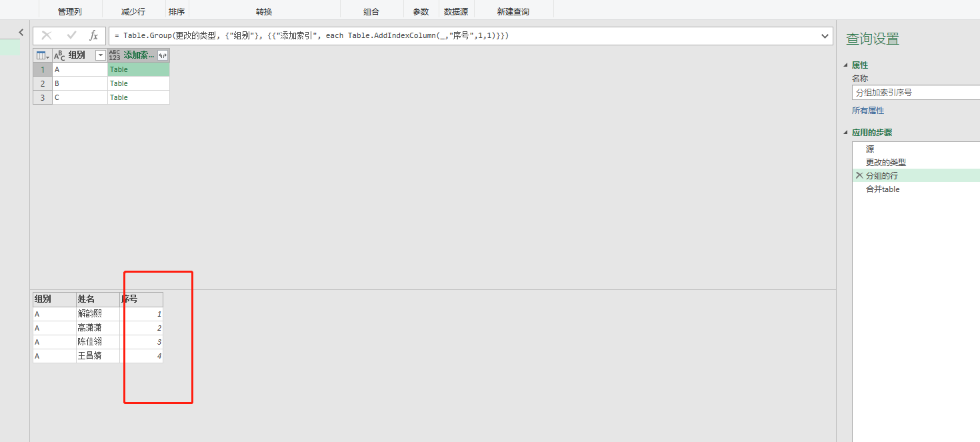Click the ABC123 data type icon of 添加索引 column

115,55
